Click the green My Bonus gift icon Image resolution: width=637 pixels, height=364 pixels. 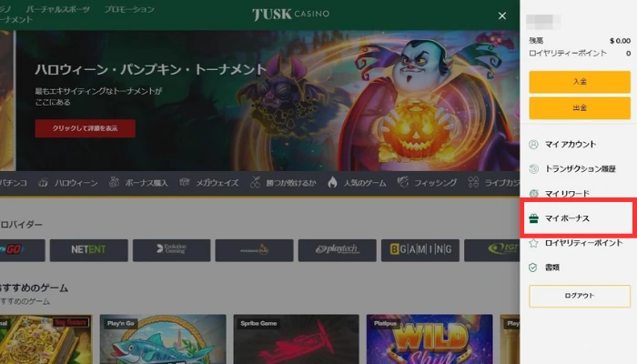534,218
